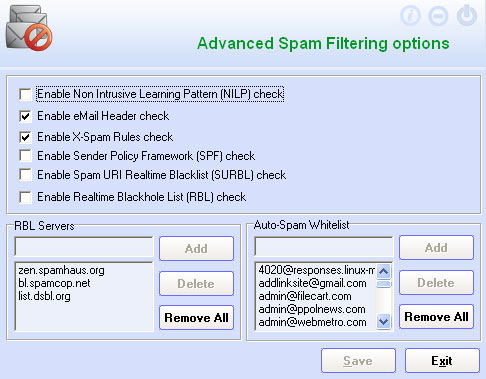
Task: Click Add button in Auto-Spam Whitelist
Action: [x=436, y=248]
